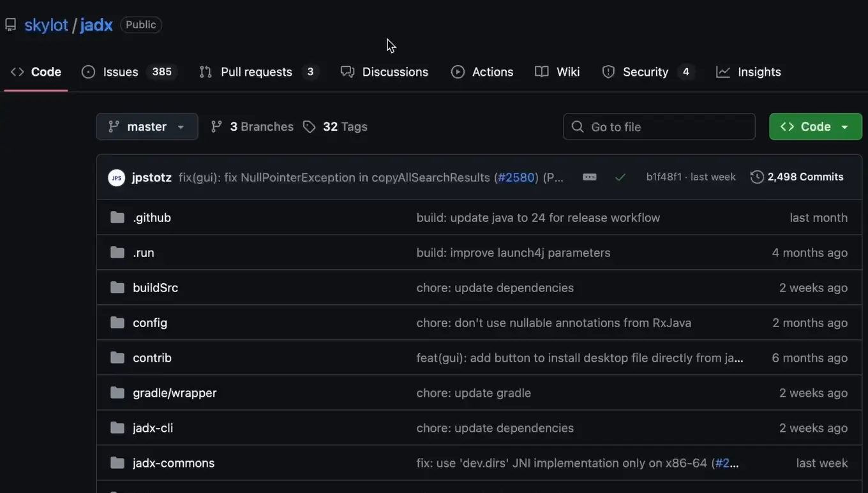Click the Public visibility label
This screenshot has width=868, height=493.
(141, 25)
